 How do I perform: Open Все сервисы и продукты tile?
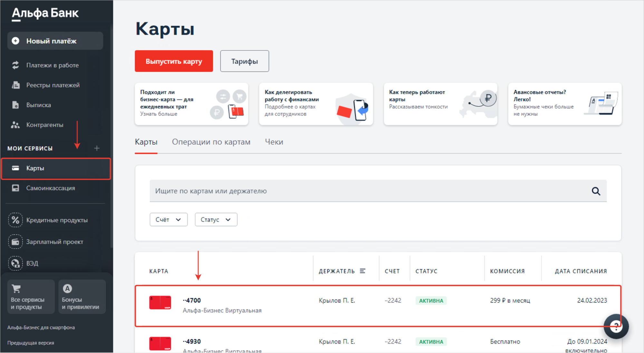pos(31,297)
